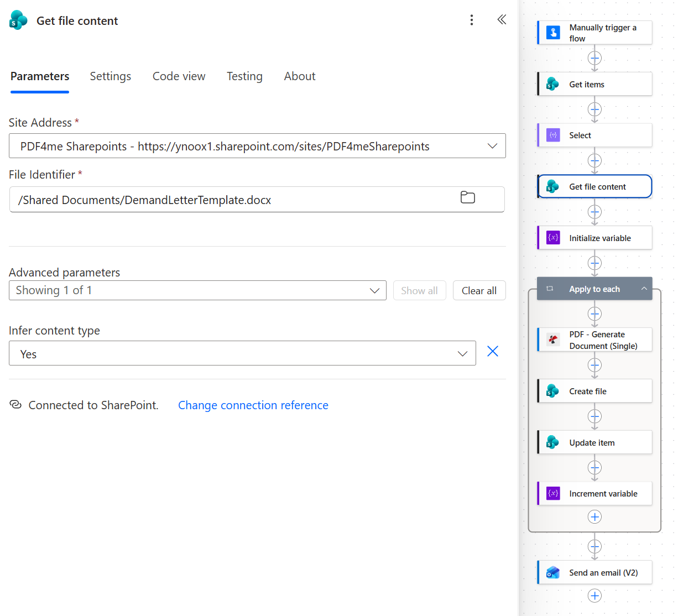Image resolution: width=678 pixels, height=616 pixels.
Task: Add step after Send an email (V2)
Action: pyautogui.click(x=594, y=596)
